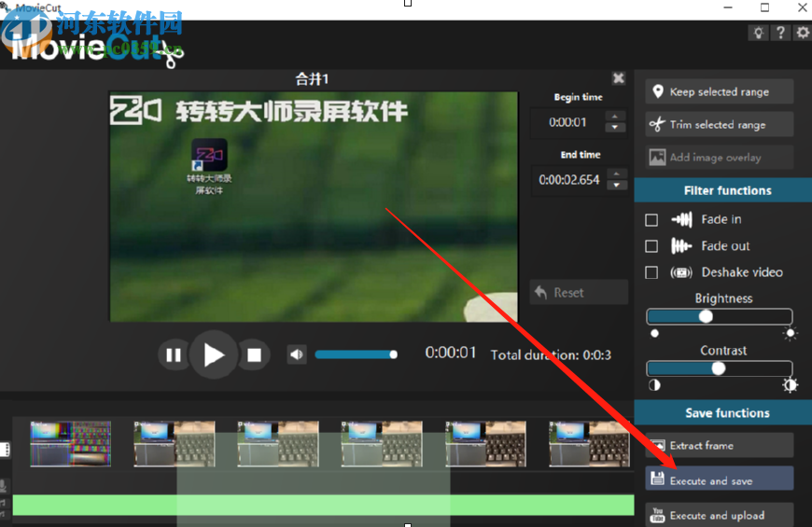Click Execute and save button
This screenshot has height=527, width=812.
(x=720, y=478)
